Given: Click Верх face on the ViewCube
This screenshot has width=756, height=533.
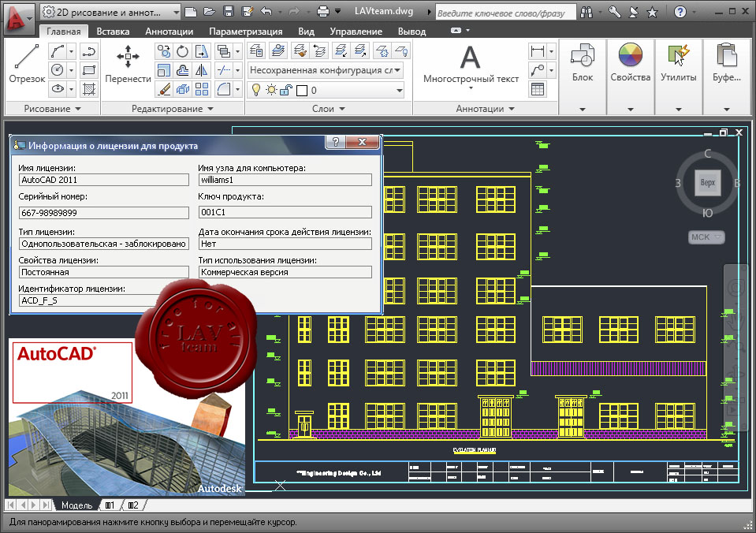Looking at the screenshot, I should (707, 183).
